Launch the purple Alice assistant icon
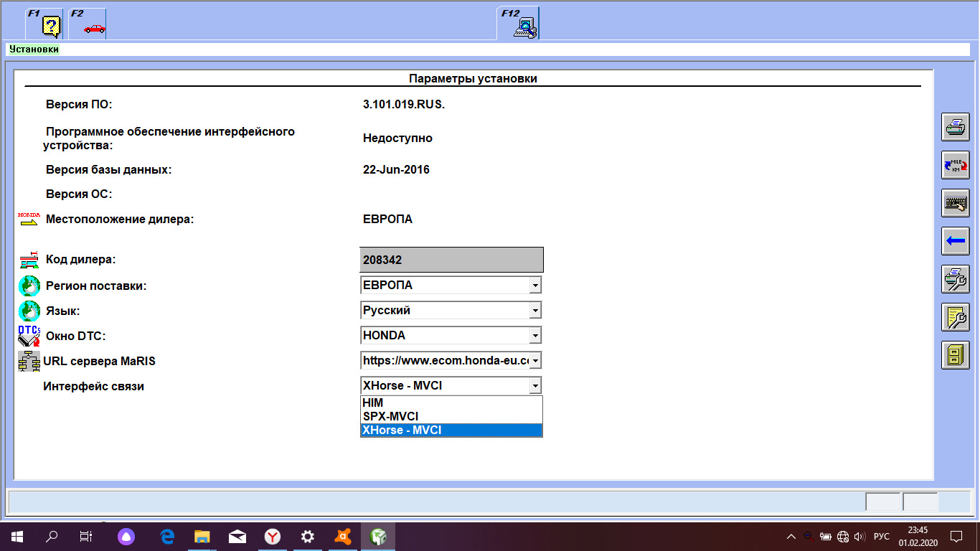Image resolution: width=980 pixels, height=551 pixels. pyautogui.click(x=126, y=536)
